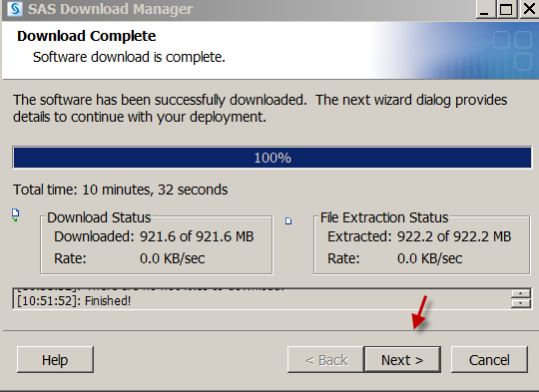The image size is (539, 392).
Task: Maximize the SAS Download Manager window
Action: pyautogui.click(x=506, y=9)
